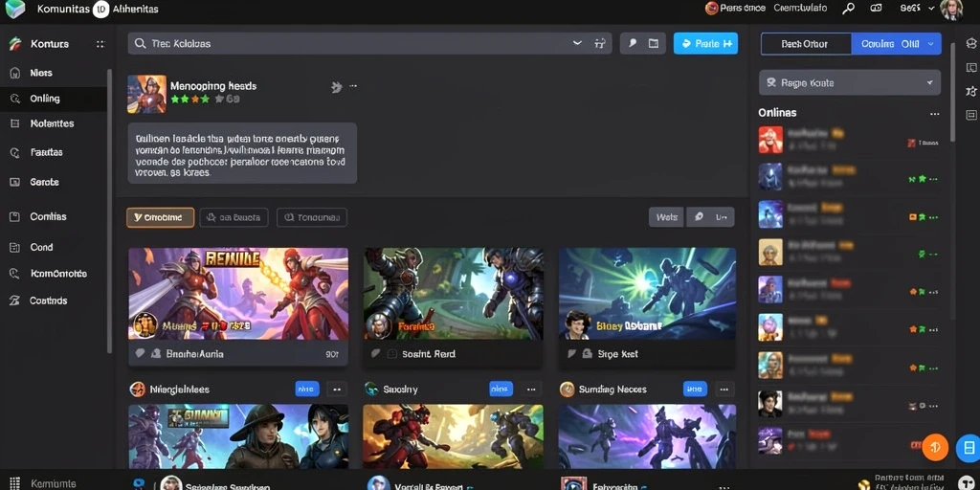Switch to the Oa Ssacla tab
Screen dimensions: 980x490
coord(234,217)
